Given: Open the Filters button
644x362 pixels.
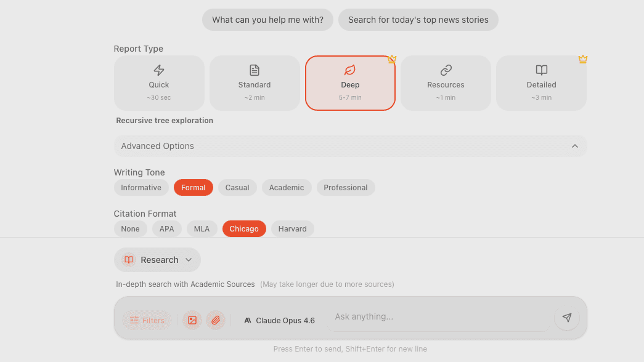Looking at the screenshot, I should click(147, 320).
